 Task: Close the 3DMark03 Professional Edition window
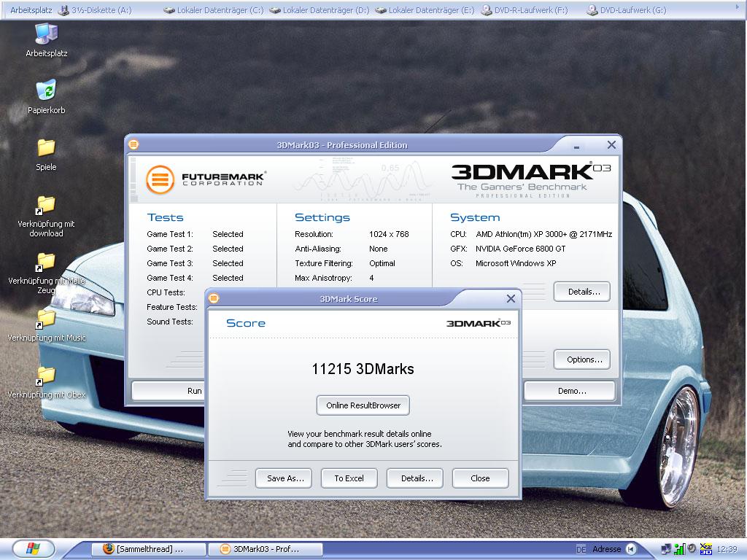[612, 145]
